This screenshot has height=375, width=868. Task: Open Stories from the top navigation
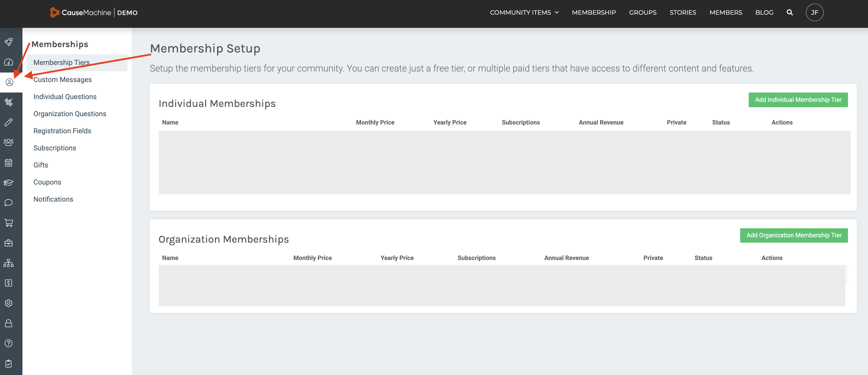682,12
